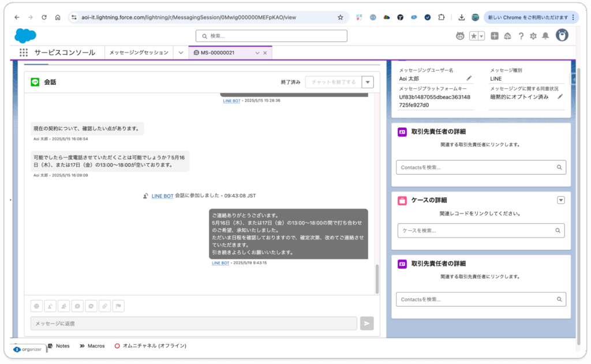The width and height of the screenshot is (591, 364).
Task: Open the notifications bell
Action: [545, 36]
